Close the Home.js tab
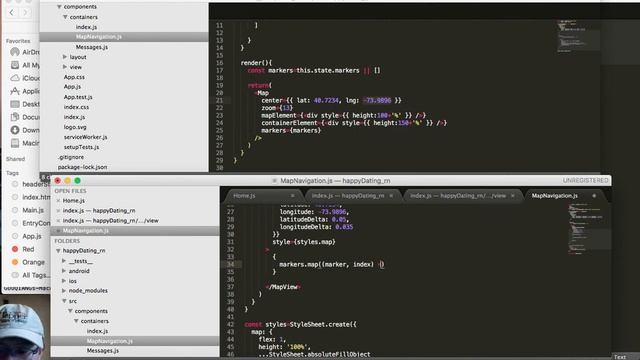 [293, 196]
